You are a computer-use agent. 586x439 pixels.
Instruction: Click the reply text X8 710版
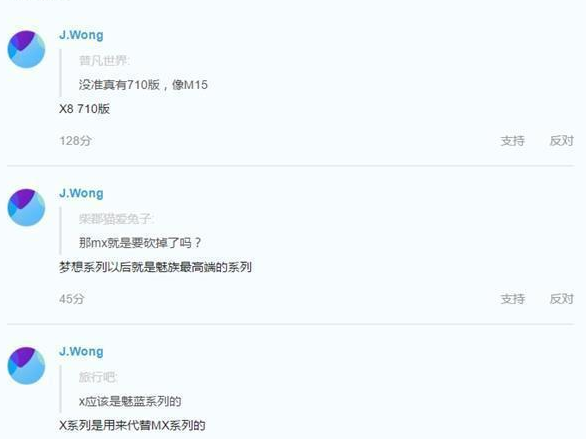pos(84,109)
